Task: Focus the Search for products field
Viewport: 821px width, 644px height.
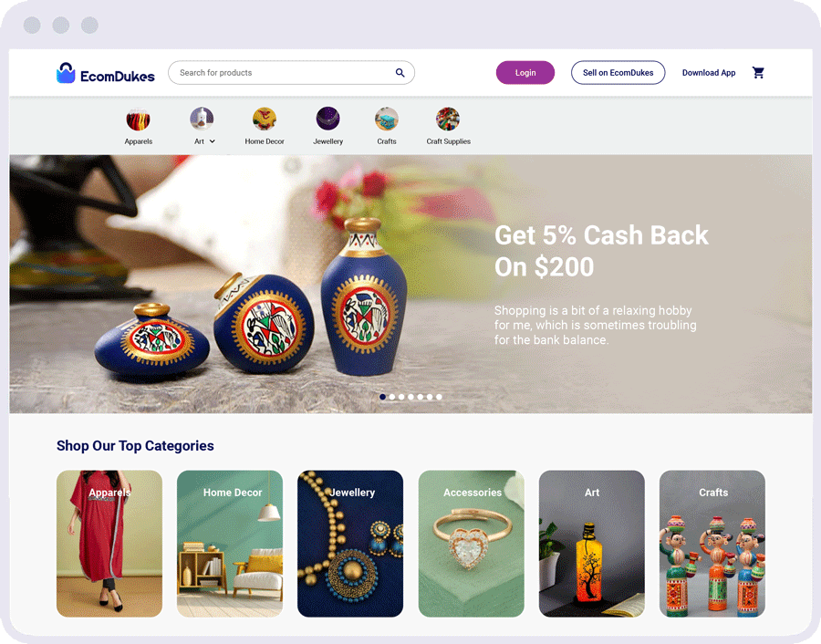Action: [x=291, y=73]
